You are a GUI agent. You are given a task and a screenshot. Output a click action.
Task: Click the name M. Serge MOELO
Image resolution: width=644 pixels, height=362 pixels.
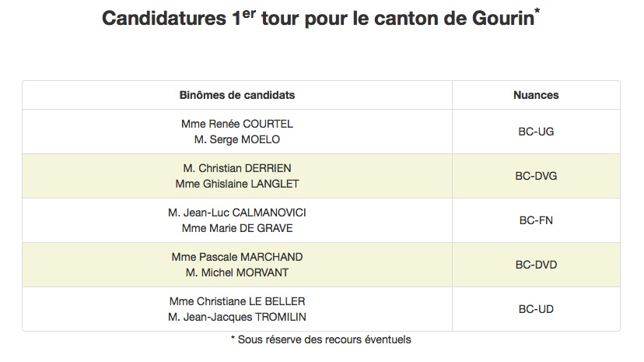pyautogui.click(x=237, y=139)
